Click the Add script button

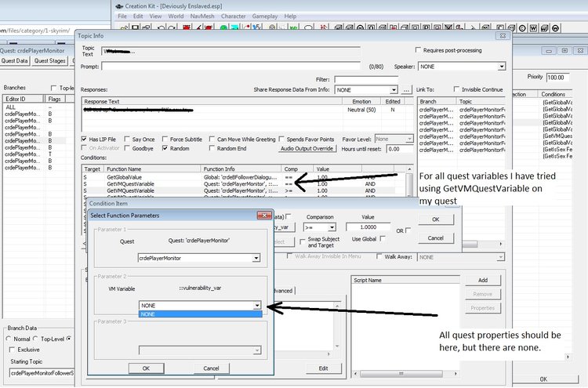tap(483, 280)
